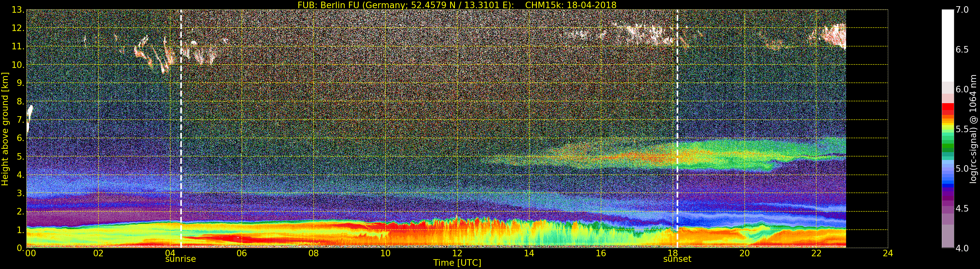The width and height of the screenshot is (980, 269).
Task: Click the time axis tick label '16'
Action: [601, 253]
